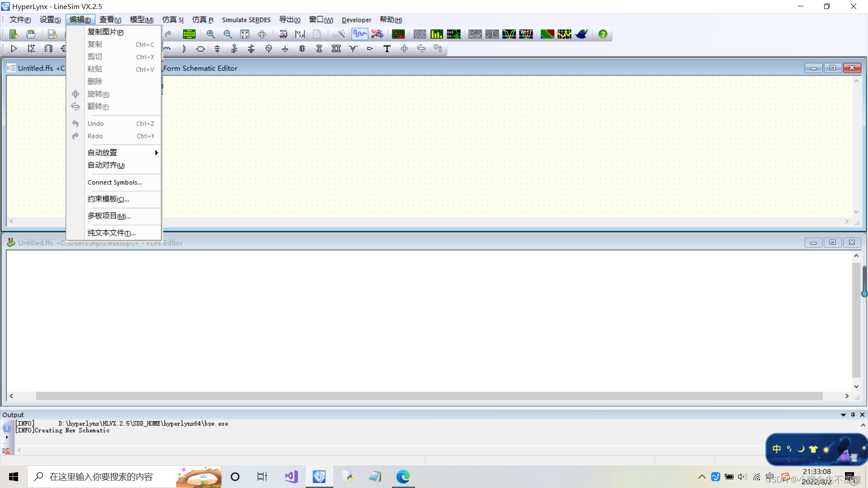868x488 pixels.
Task: Click the DES DE eye diagram icon
Action: tap(453, 34)
